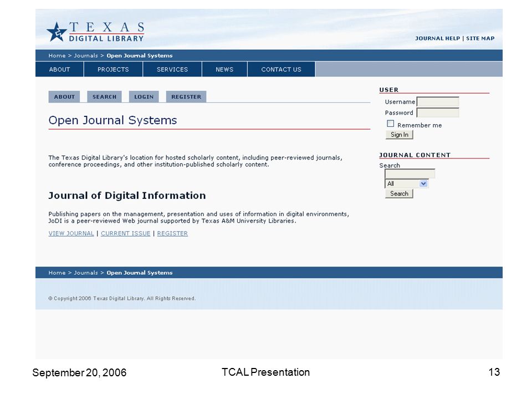Go to Home in the bottom breadcrumb
532x399 pixels.
point(57,273)
